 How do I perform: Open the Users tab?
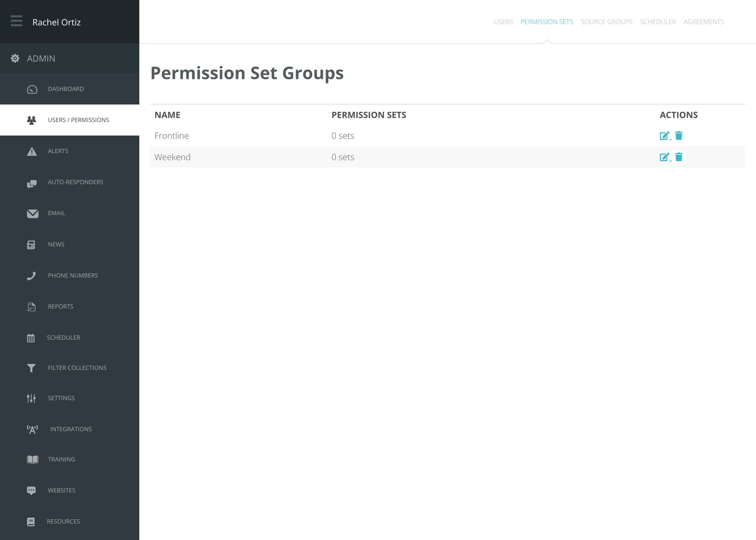point(503,22)
